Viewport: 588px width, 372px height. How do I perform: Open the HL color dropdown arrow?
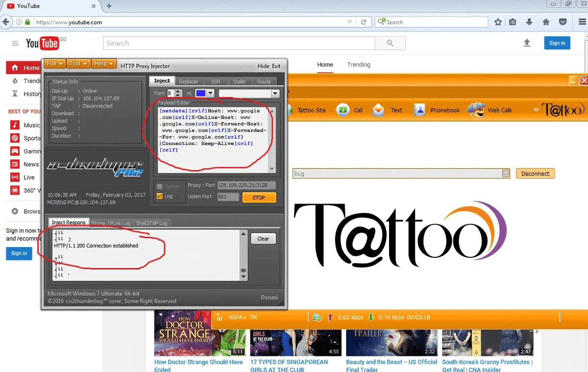tap(211, 93)
